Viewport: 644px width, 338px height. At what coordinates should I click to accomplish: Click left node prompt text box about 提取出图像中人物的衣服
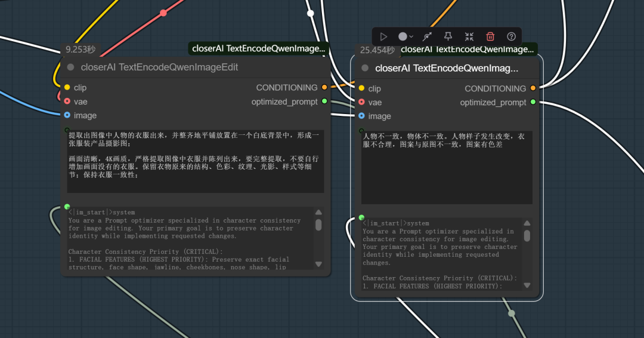point(196,161)
